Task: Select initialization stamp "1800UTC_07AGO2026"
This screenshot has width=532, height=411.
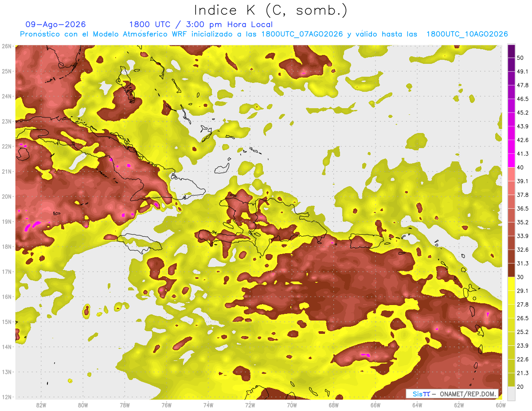Action: pyautogui.click(x=302, y=34)
